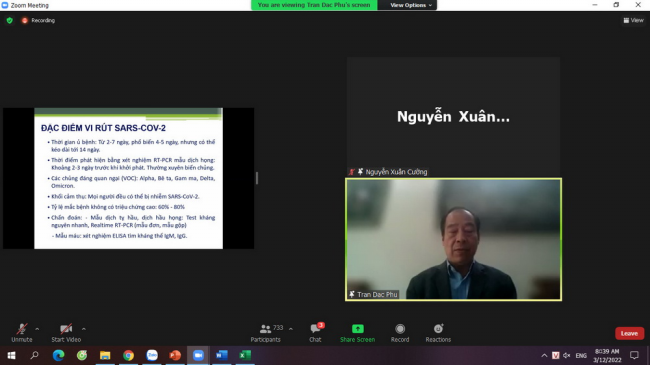Open the Chat panel

click(x=315, y=333)
